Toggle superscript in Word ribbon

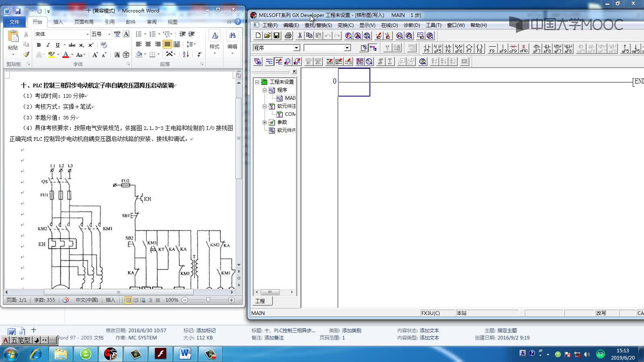point(91,45)
